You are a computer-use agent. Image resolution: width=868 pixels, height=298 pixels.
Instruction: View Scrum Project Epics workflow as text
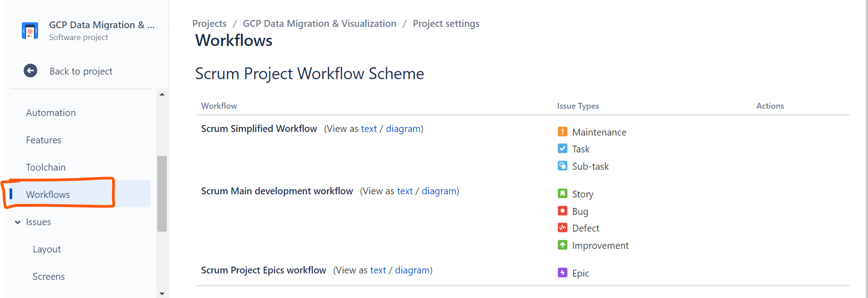pyautogui.click(x=378, y=270)
